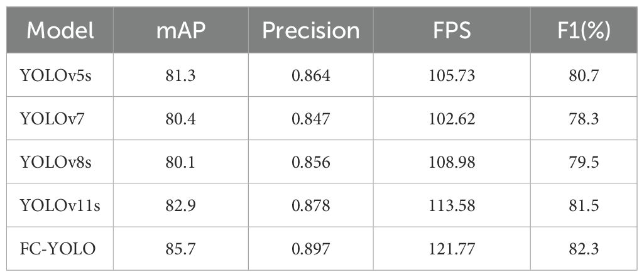This screenshot has height=277, width=644.
Task: Click the mAP column header
Action: click(x=180, y=31)
